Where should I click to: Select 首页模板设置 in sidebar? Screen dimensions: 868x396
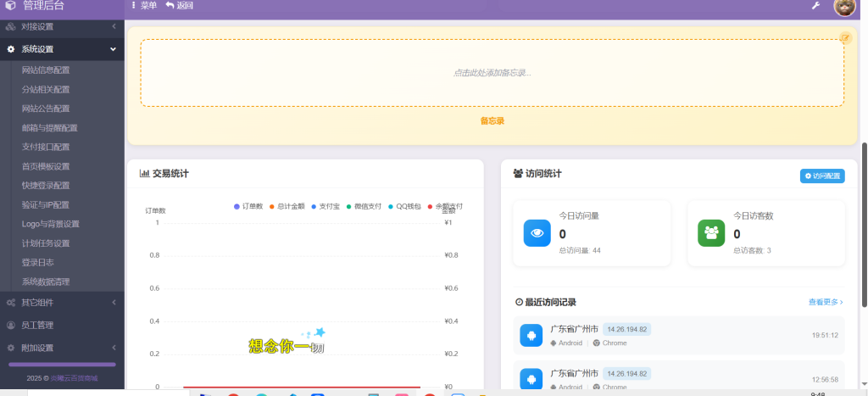click(x=46, y=167)
